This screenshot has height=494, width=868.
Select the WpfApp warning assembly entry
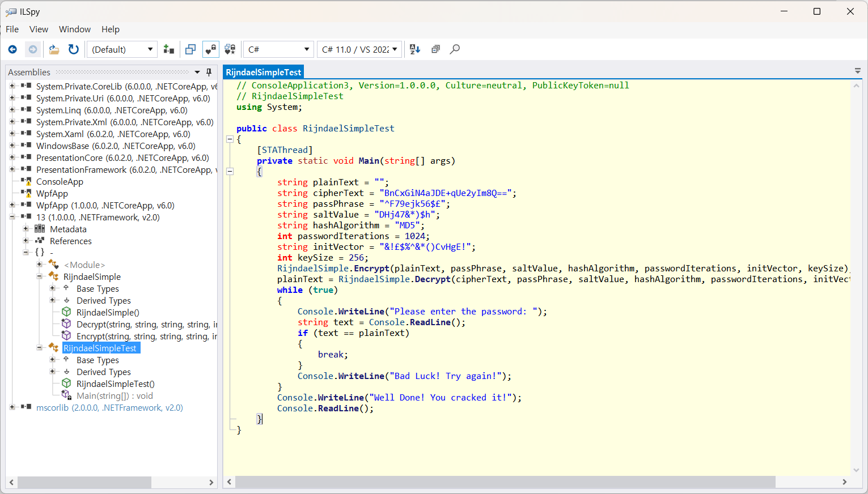pyautogui.click(x=52, y=194)
